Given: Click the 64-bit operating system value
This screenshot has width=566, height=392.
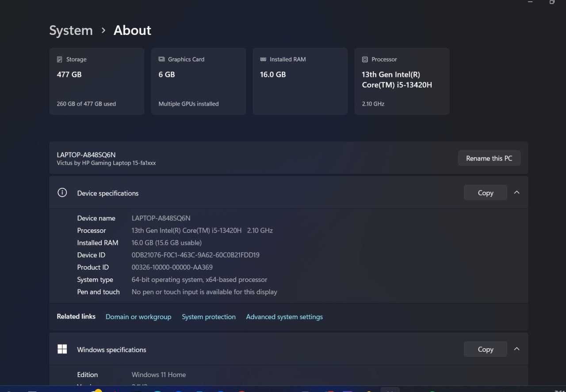Looking at the screenshot, I should pyautogui.click(x=199, y=280).
